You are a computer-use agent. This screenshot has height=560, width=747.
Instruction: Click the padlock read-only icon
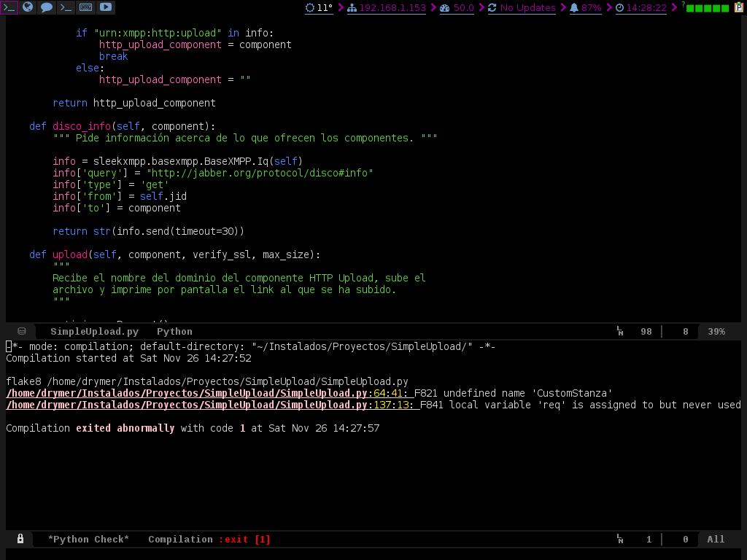point(20,539)
